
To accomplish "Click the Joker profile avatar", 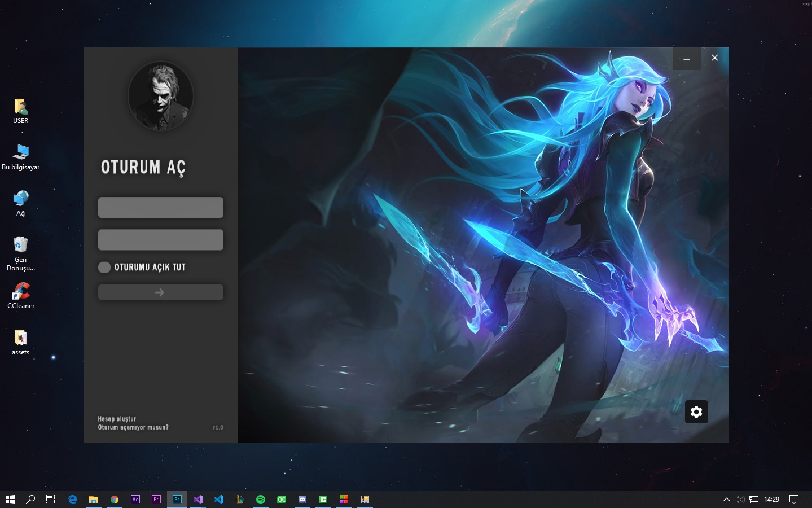I will [x=161, y=96].
